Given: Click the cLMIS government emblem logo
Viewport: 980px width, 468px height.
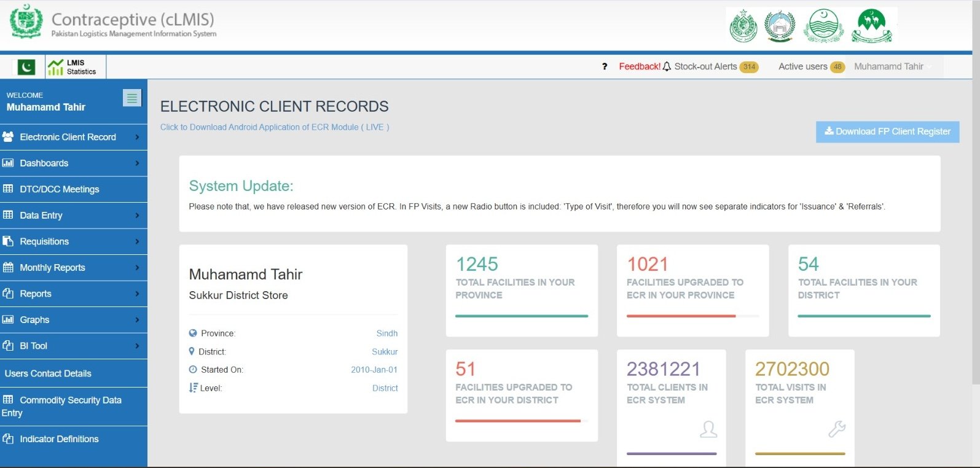Looking at the screenshot, I should click(x=26, y=21).
